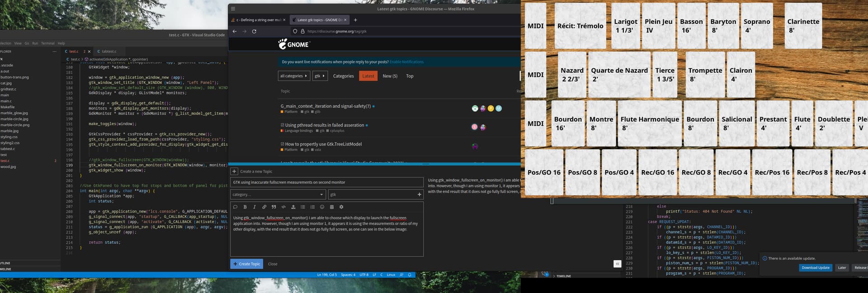868x293 pixels.
Task: Toggle the Quarte de Nazard 2' stop
Action: click(x=619, y=75)
